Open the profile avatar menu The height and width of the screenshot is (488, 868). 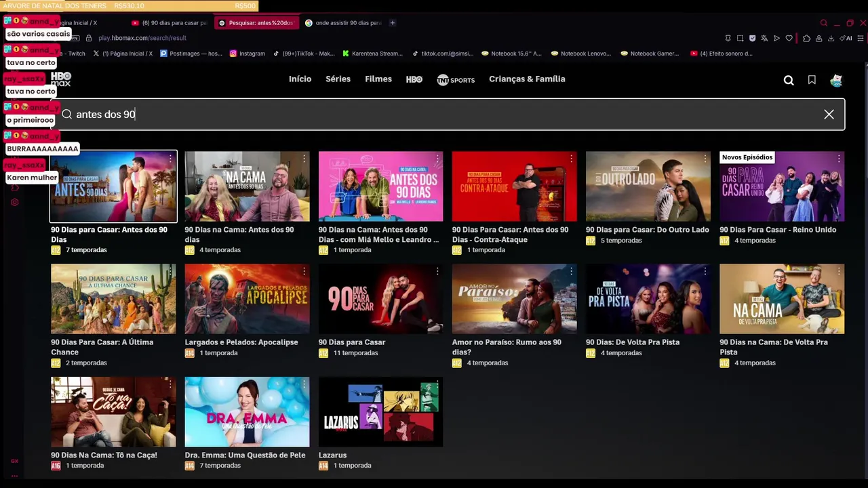pyautogui.click(x=836, y=80)
